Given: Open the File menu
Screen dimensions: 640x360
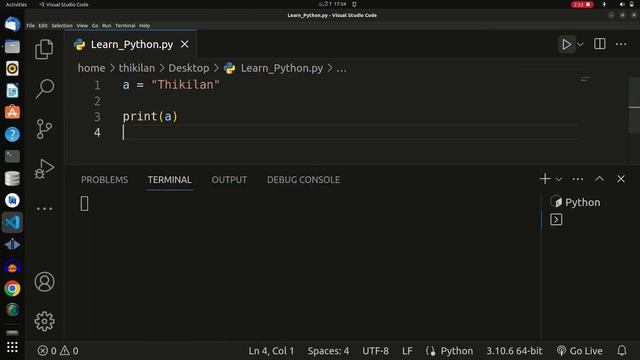Looking at the screenshot, I should pyautogui.click(x=31, y=25).
